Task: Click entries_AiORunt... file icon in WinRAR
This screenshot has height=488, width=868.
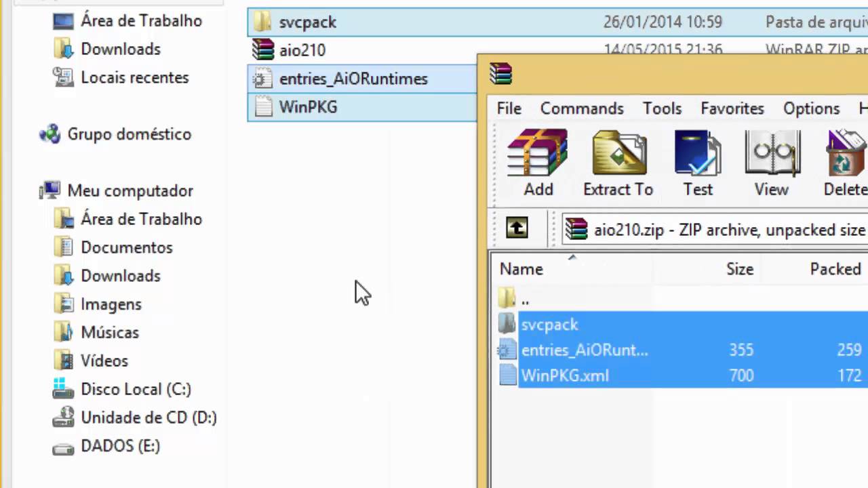Action: coord(507,350)
